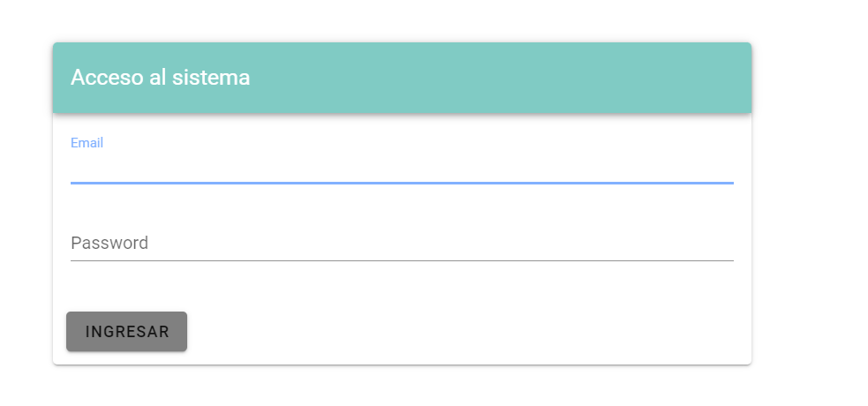The height and width of the screenshot is (406, 868).
Task: Click blank page area right of login card
Action: click(x=811, y=203)
